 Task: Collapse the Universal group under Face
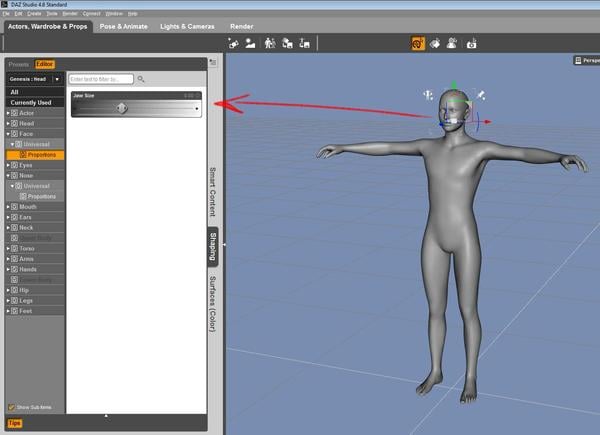pos(12,144)
